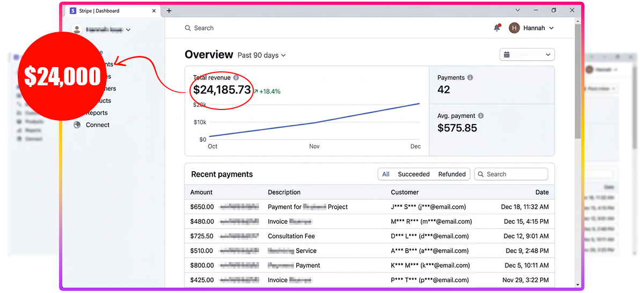Open the $650.00 Payment for Project row
644x293 pixels.
308,207
